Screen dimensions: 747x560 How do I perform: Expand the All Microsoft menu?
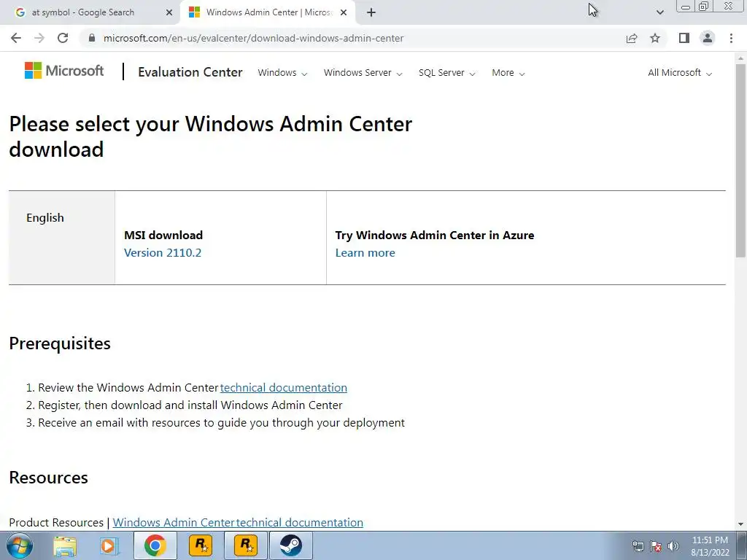coord(680,73)
